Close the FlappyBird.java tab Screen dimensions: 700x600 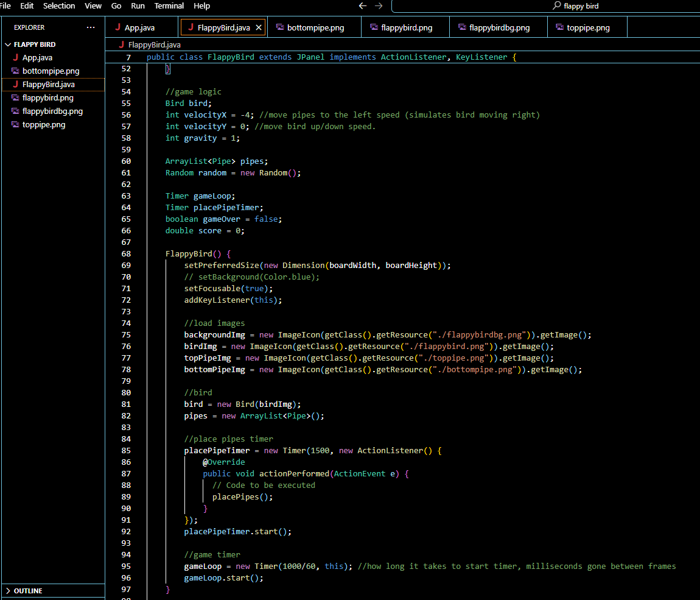click(259, 27)
